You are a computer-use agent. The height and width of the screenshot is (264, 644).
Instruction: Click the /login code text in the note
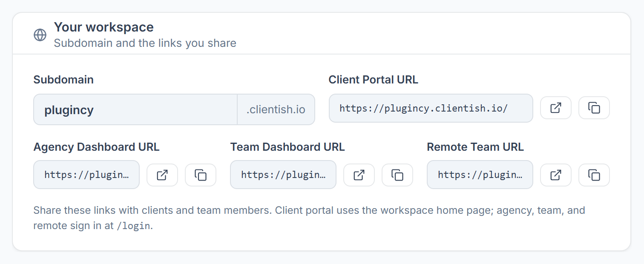133,226
